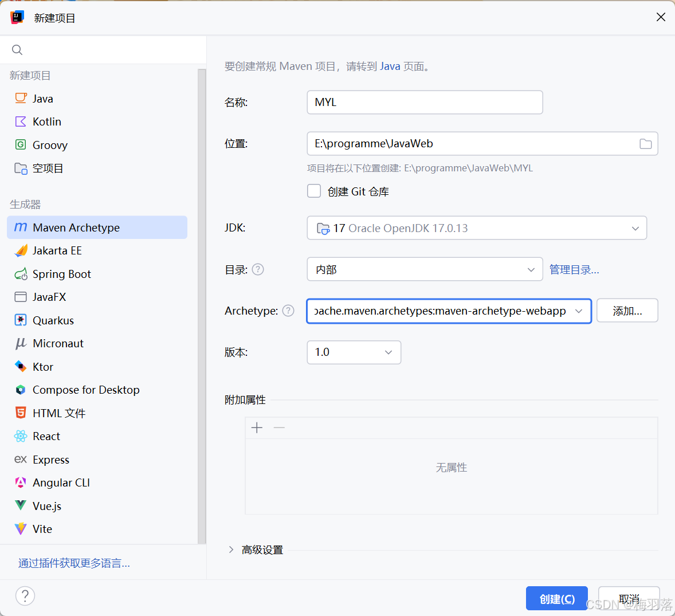This screenshot has width=675, height=616.
Task: Click the Micronaut mu icon
Action: pyautogui.click(x=21, y=343)
